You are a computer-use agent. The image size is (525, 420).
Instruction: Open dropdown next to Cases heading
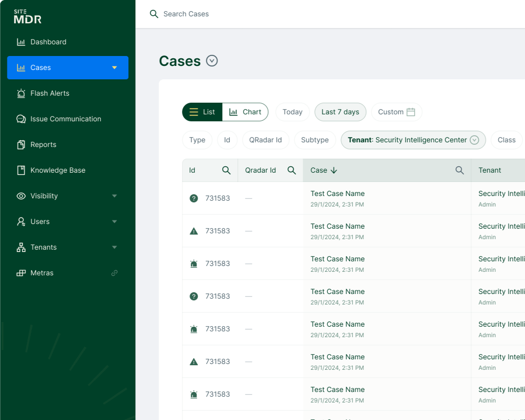tap(212, 61)
